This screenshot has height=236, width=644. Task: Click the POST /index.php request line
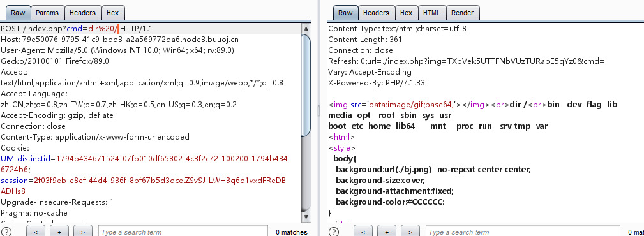pyautogui.click(x=77, y=29)
